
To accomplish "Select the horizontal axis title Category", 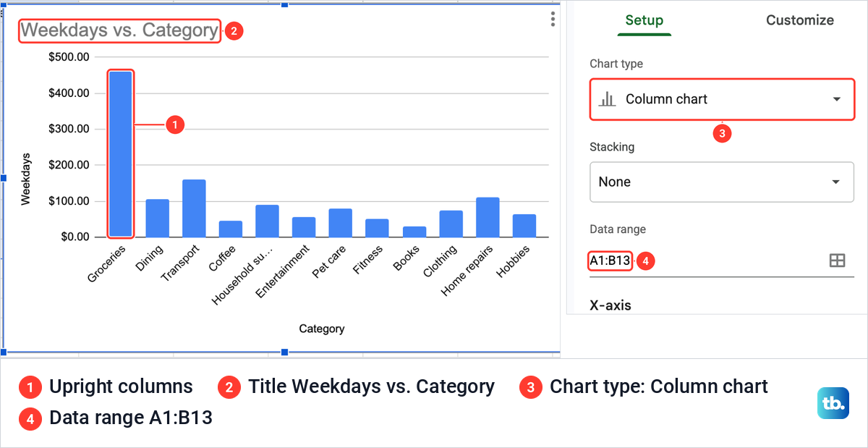I will [322, 329].
